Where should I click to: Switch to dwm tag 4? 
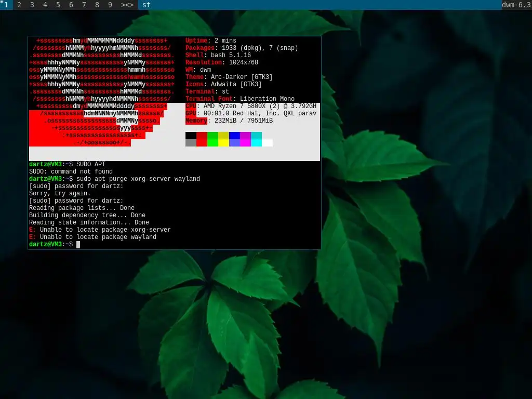(45, 5)
